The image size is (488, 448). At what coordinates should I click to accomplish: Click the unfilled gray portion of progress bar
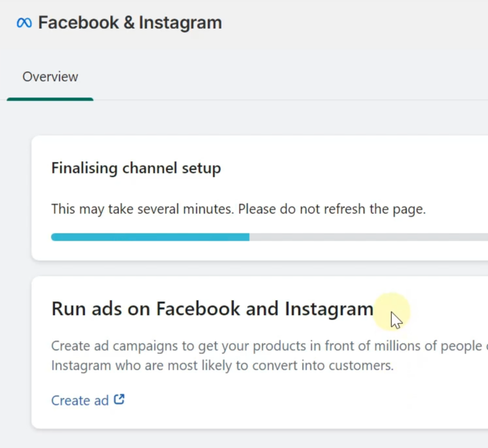tap(367, 237)
